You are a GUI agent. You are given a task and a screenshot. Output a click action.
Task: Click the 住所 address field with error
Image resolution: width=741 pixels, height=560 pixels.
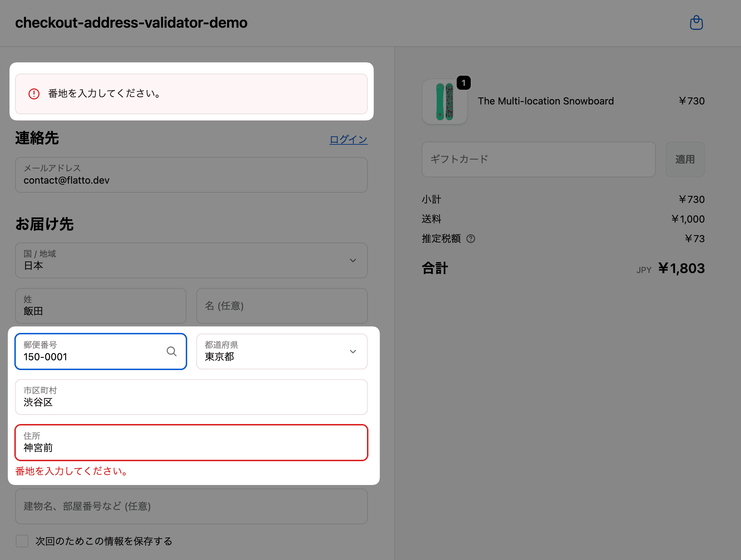coord(191,443)
